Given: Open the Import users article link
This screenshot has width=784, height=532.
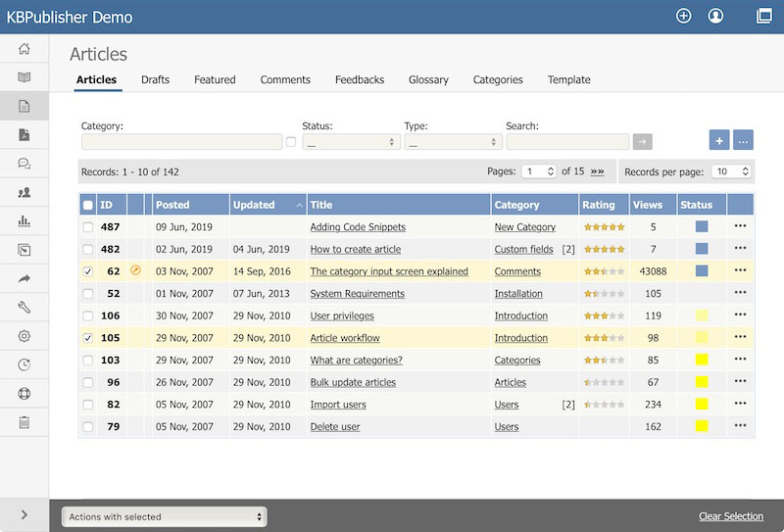Looking at the screenshot, I should [338, 405].
